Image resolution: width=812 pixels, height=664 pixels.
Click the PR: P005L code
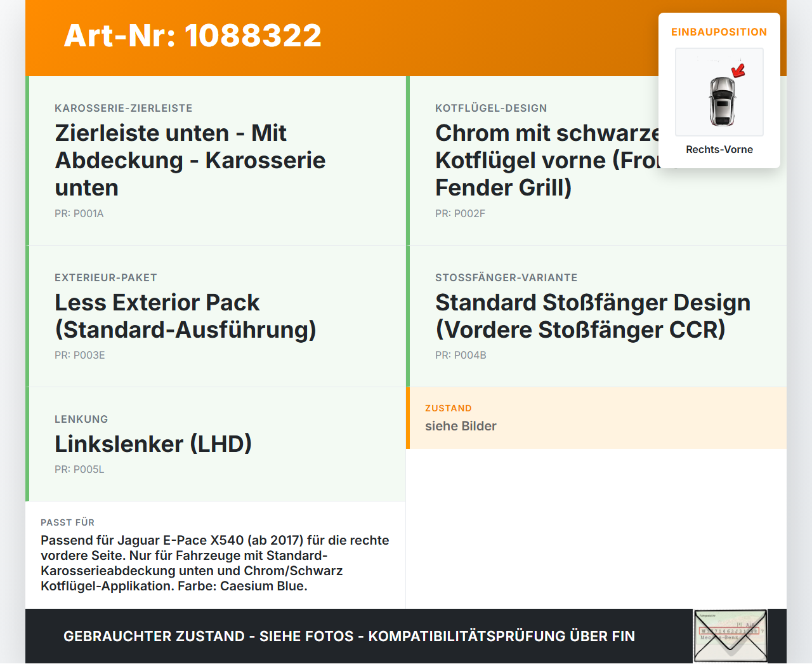pyautogui.click(x=79, y=469)
